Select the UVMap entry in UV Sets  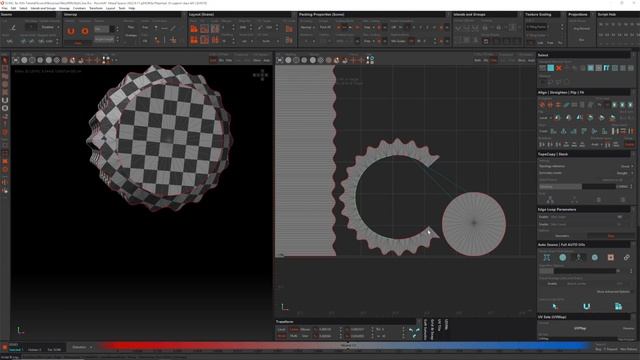pyautogui.click(x=580, y=328)
